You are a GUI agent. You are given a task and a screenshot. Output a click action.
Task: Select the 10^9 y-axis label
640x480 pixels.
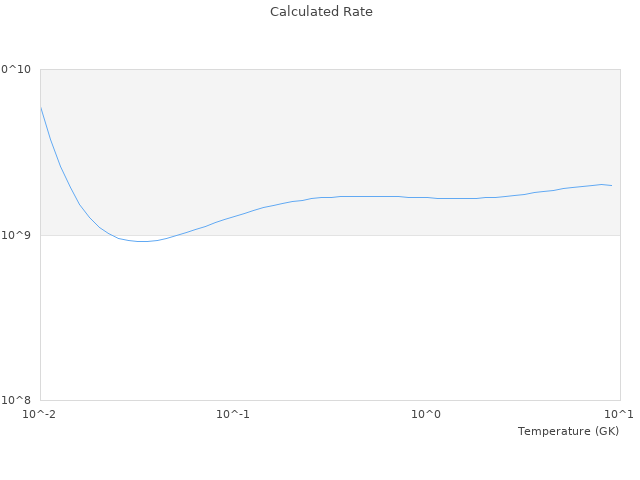[x=20, y=235]
